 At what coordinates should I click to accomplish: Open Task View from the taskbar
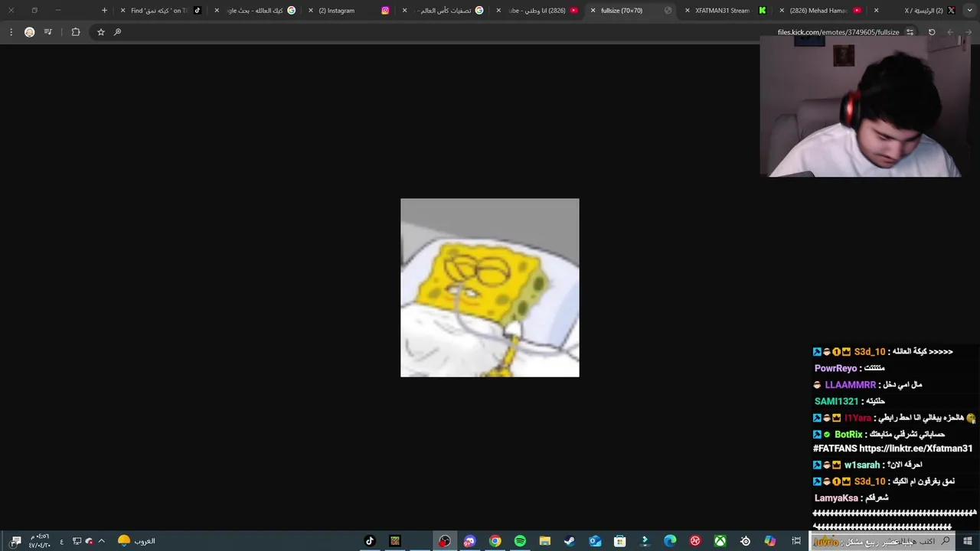tap(796, 541)
